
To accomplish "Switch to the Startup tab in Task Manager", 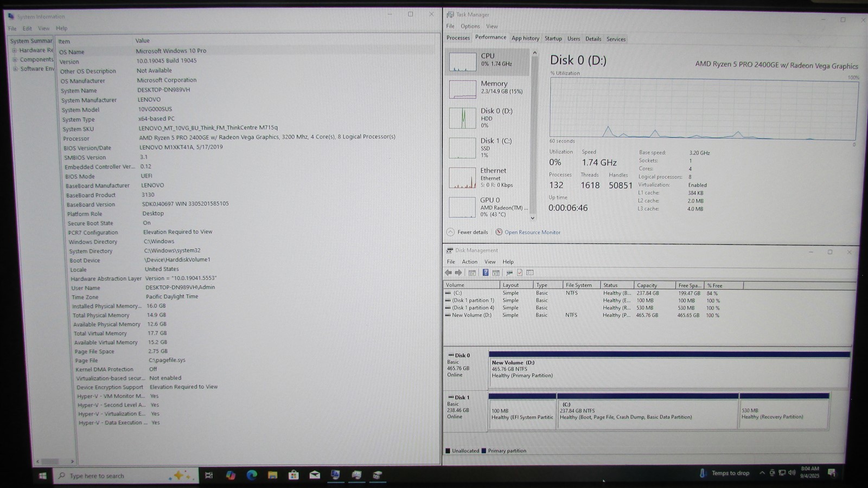I will pyautogui.click(x=553, y=38).
